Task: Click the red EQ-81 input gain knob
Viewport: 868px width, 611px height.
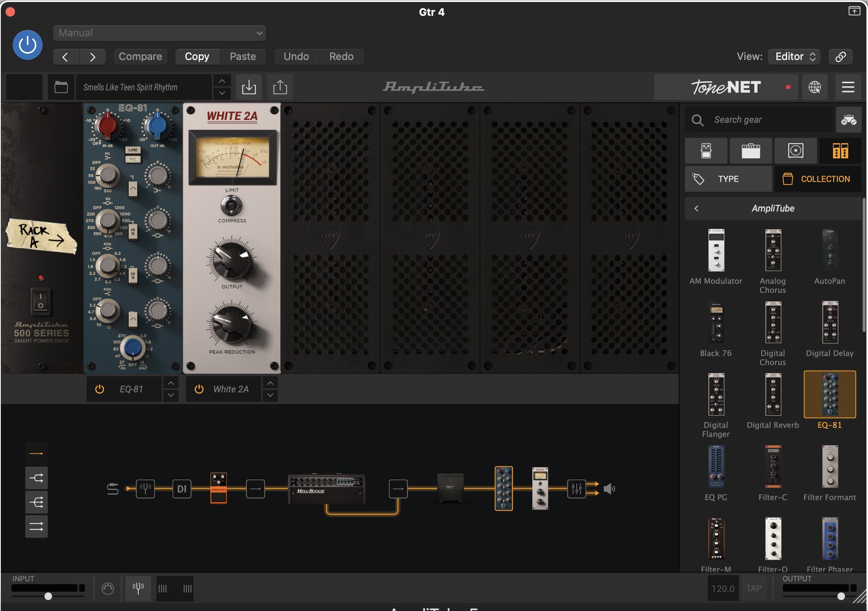Action: (x=107, y=126)
